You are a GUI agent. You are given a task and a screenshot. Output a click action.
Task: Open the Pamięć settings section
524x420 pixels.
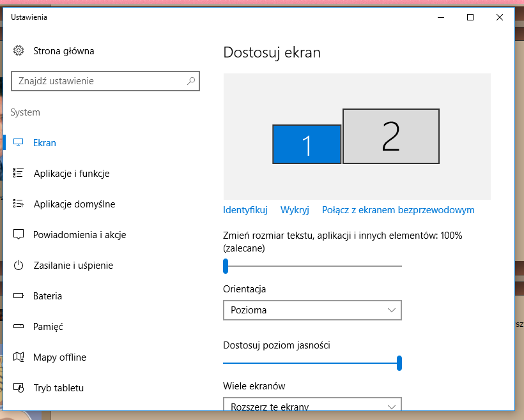pyautogui.click(x=48, y=327)
